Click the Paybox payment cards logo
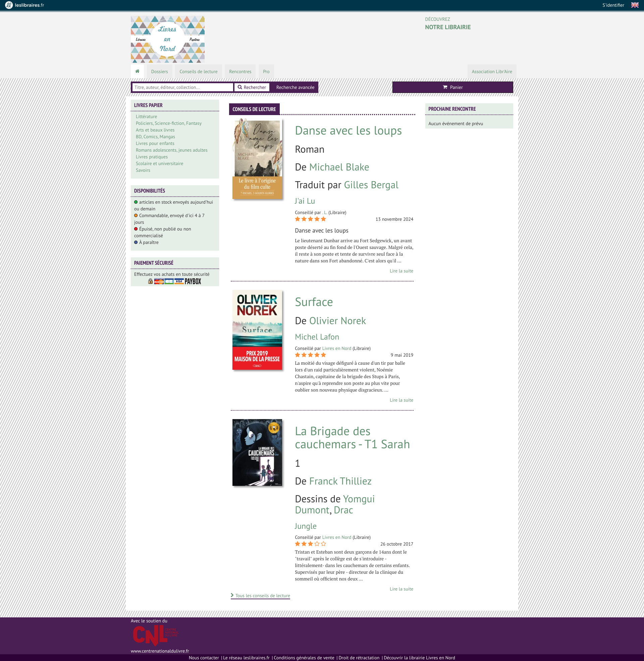The width and height of the screenshot is (644, 661). point(174,281)
